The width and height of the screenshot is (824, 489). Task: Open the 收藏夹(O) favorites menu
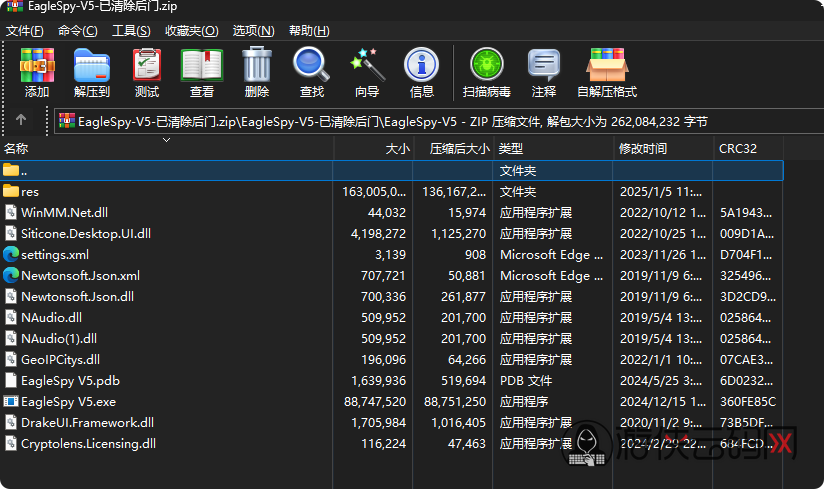[193, 31]
